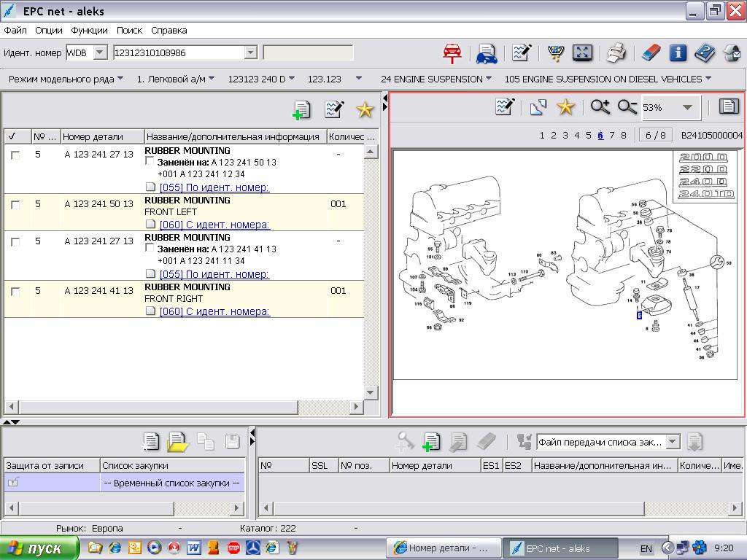Click the eraser icon in top toolbar
Screen dimensions: 747x560
click(x=651, y=53)
